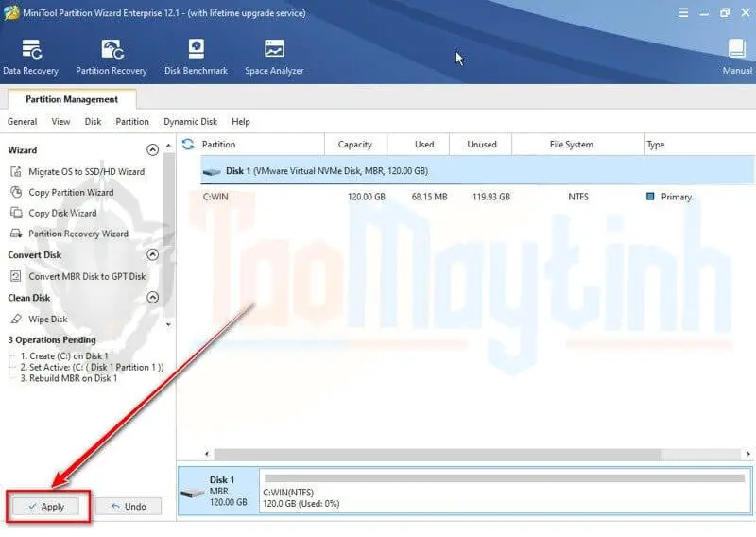Open Disk Benchmark tool
Screen dimensions: 756x537
click(196, 57)
